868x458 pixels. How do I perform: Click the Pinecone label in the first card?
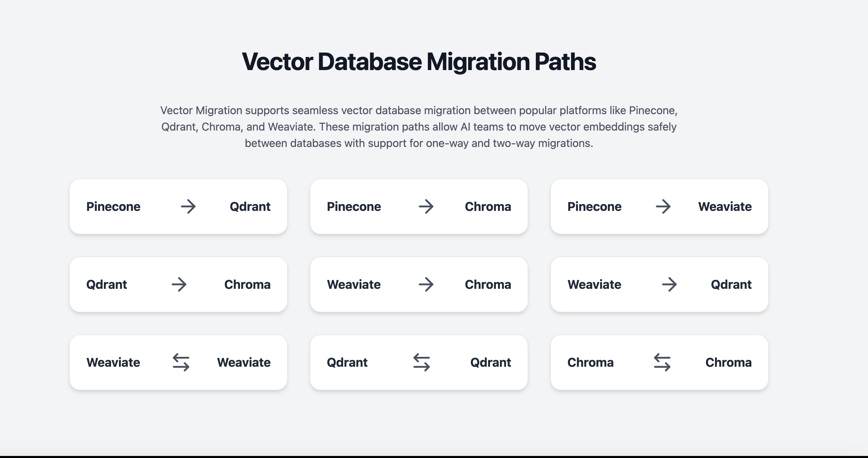tap(113, 206)
